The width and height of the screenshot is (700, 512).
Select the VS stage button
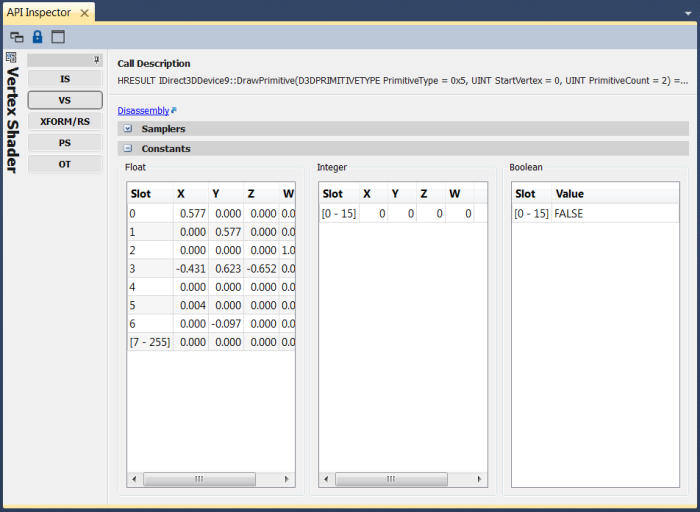coord(65,100)
